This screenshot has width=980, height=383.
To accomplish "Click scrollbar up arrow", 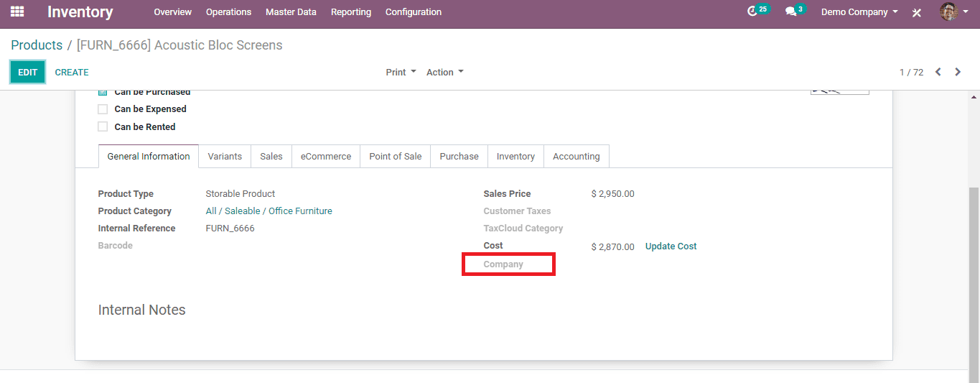I will pos(974,96).
